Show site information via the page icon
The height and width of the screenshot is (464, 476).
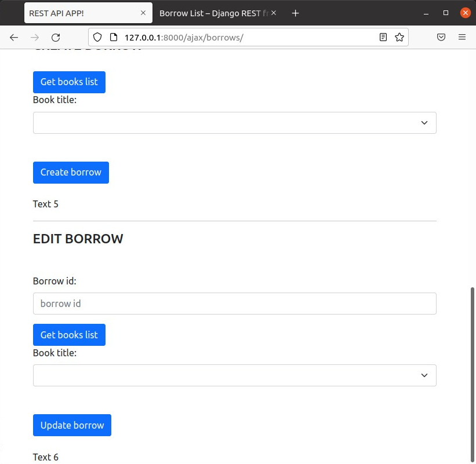[113, 37]
